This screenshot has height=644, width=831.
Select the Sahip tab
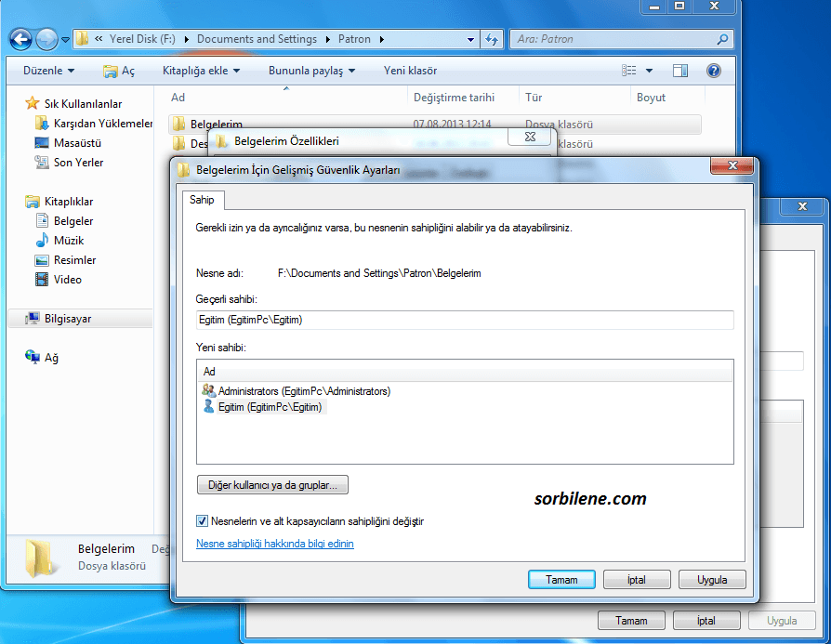202,200
